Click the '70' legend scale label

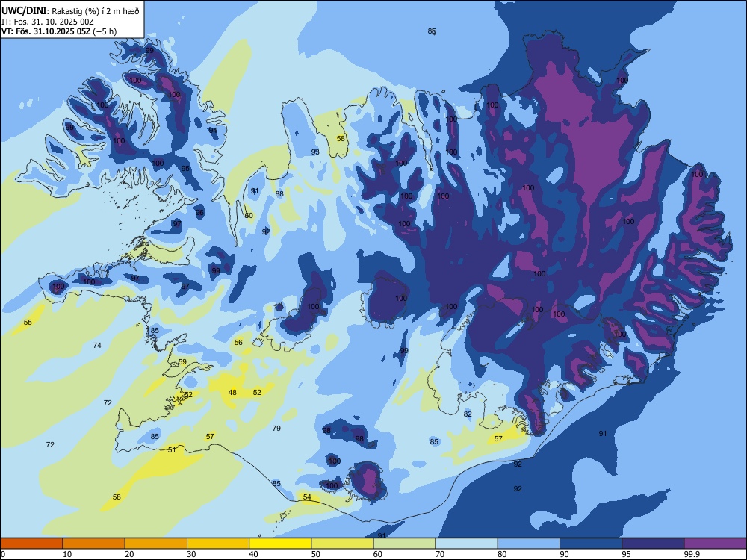[440, 554]
